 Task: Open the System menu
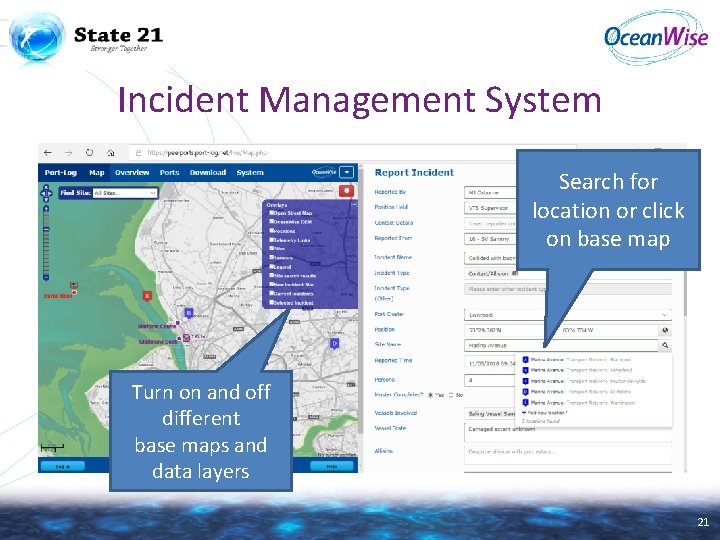[250, 173]
